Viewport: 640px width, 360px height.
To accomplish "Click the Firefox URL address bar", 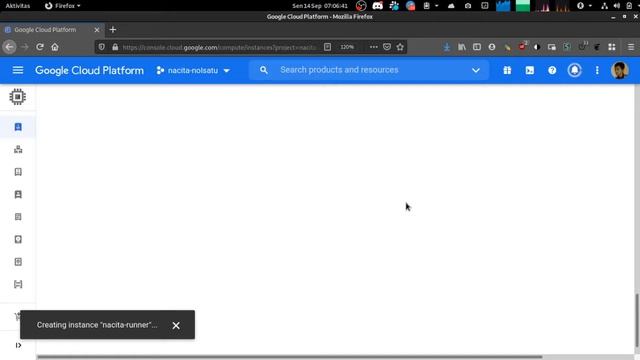I will click(x=220, y=47).
